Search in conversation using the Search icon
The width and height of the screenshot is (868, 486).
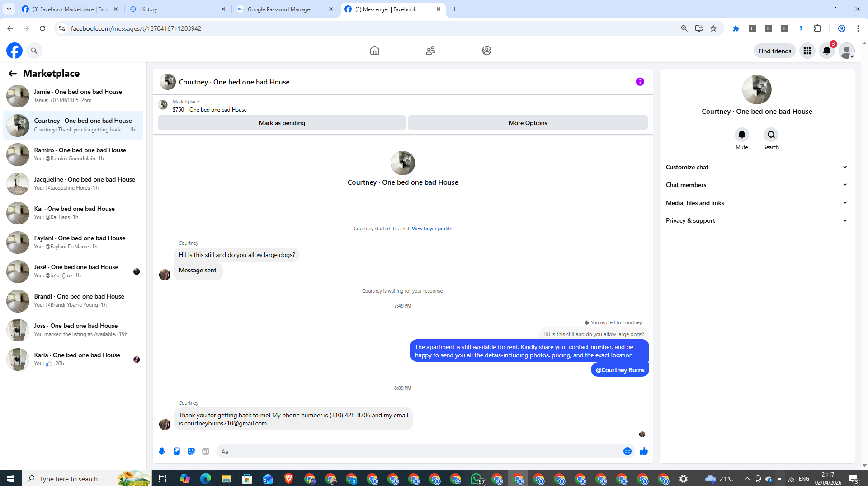pos(771,135)
